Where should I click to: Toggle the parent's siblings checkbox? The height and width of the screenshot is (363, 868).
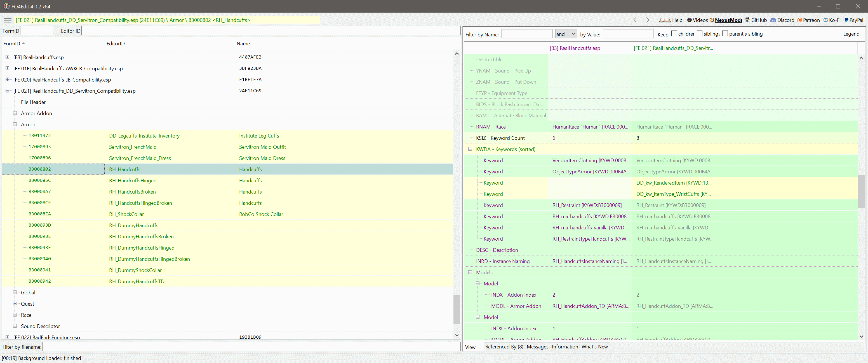[725, 34]
